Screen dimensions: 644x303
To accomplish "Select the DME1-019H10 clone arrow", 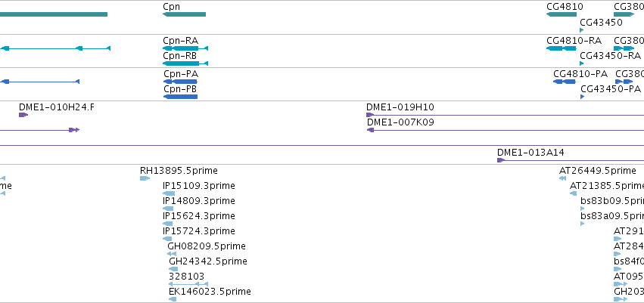I will click(370, 115).
